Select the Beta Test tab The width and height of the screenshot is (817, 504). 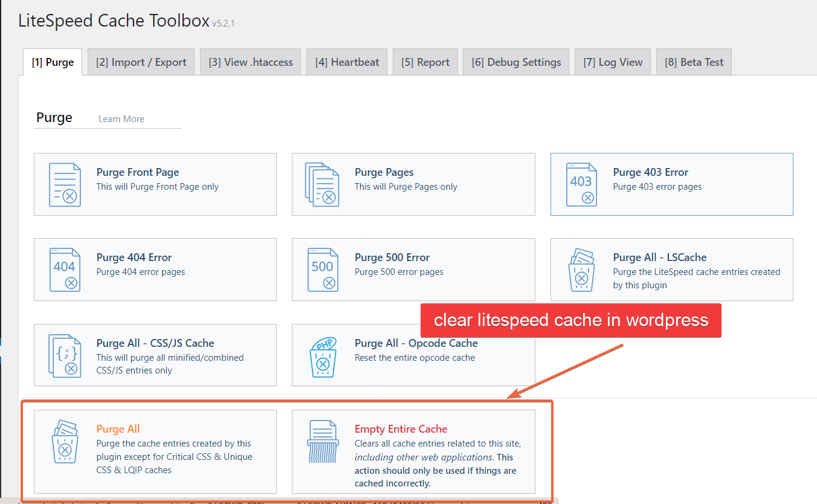(694, 62)
